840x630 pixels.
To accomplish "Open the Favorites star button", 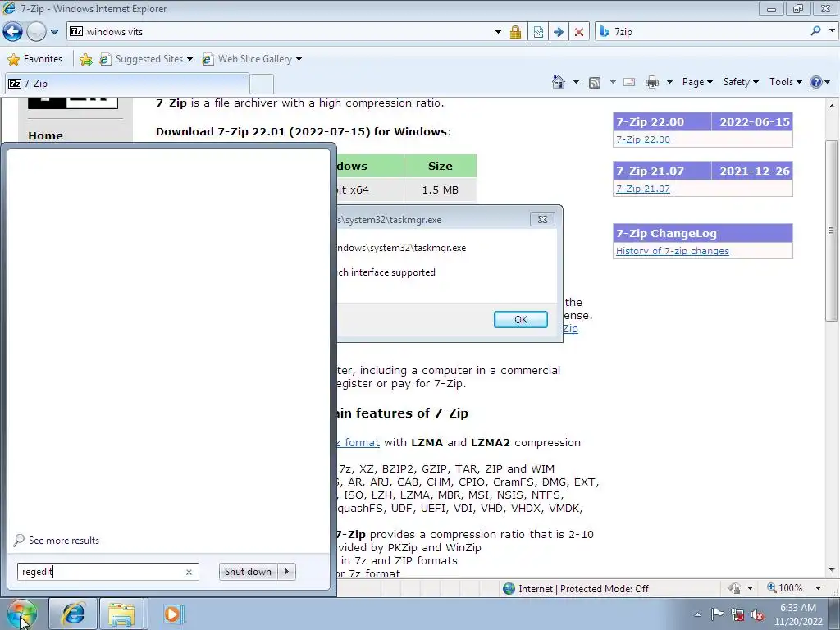I will click(35, 59).
